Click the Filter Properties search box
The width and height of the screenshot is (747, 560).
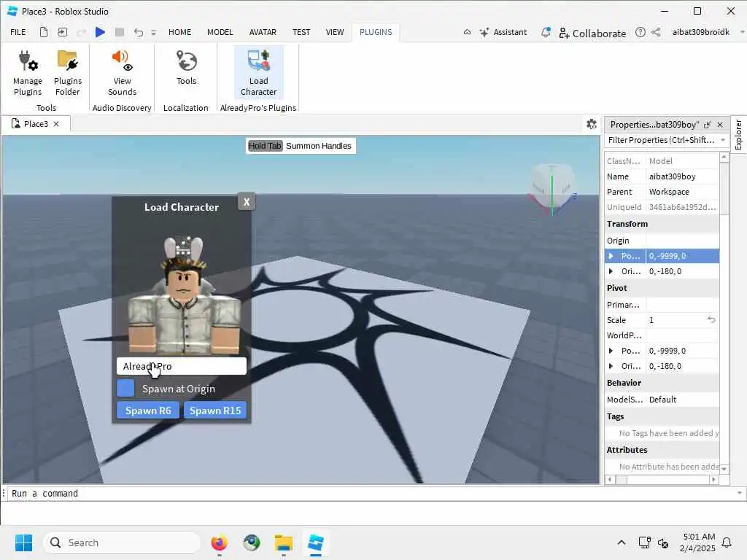pyautogui.click(x=661, y=140)
